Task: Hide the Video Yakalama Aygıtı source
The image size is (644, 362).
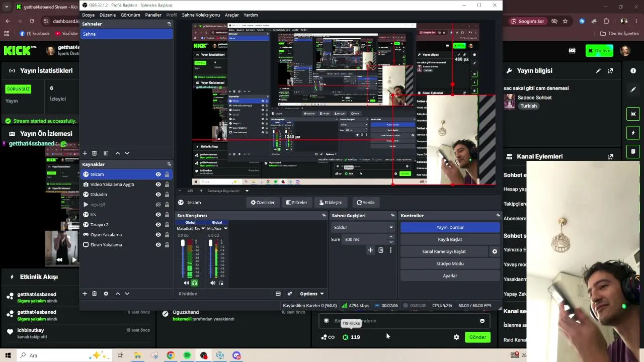Action: tap(158, 185)
